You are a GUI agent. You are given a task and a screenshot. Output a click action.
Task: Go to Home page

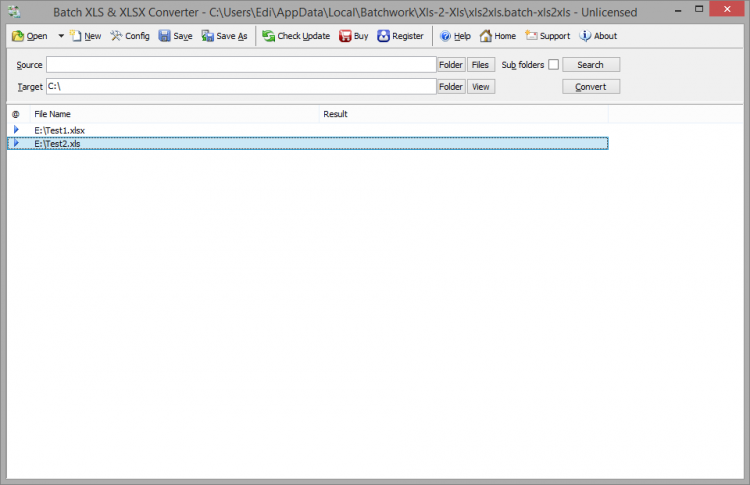click(x=497, y=36)
